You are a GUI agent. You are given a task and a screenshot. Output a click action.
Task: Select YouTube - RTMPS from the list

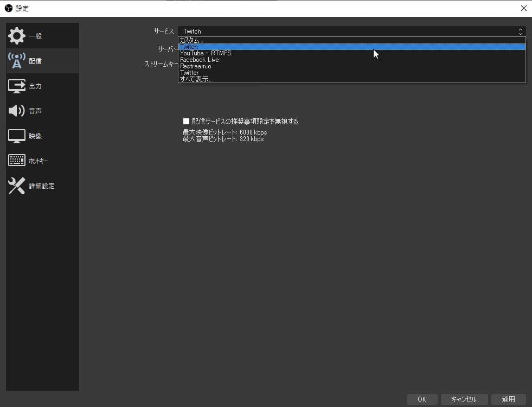coord(206,53)
